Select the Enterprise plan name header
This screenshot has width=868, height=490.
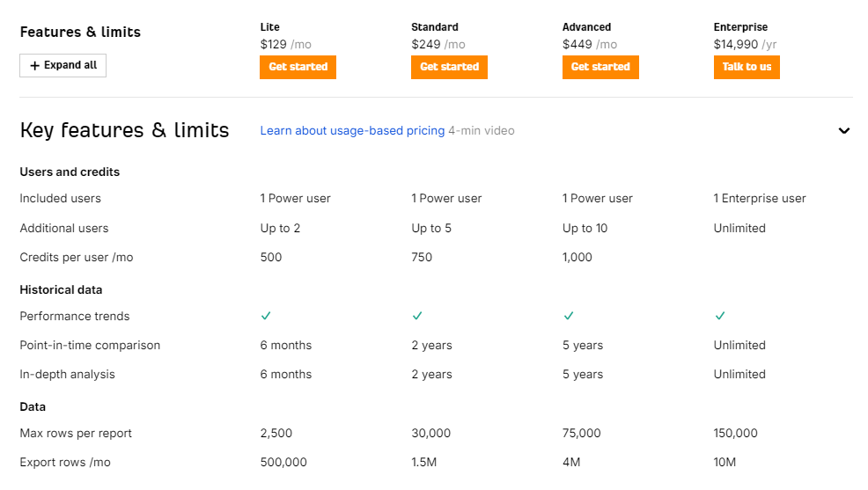(740, 27)
